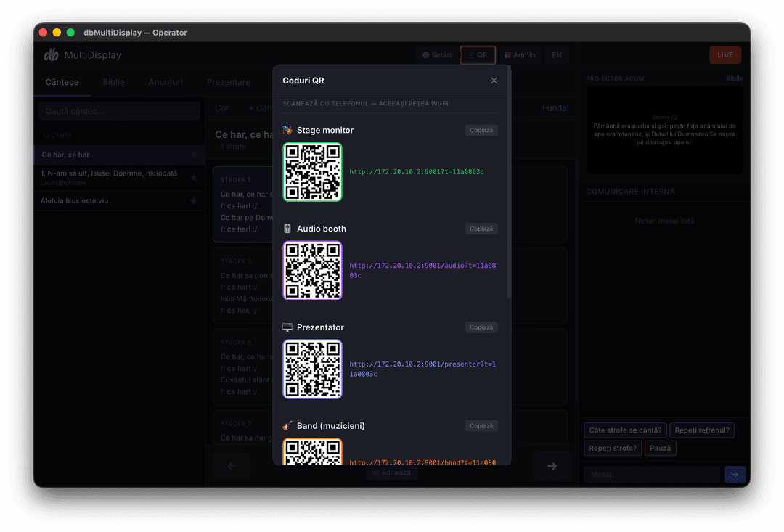Copy the Prezentator link
Screen dimensions: 784x532
point(481,327)
